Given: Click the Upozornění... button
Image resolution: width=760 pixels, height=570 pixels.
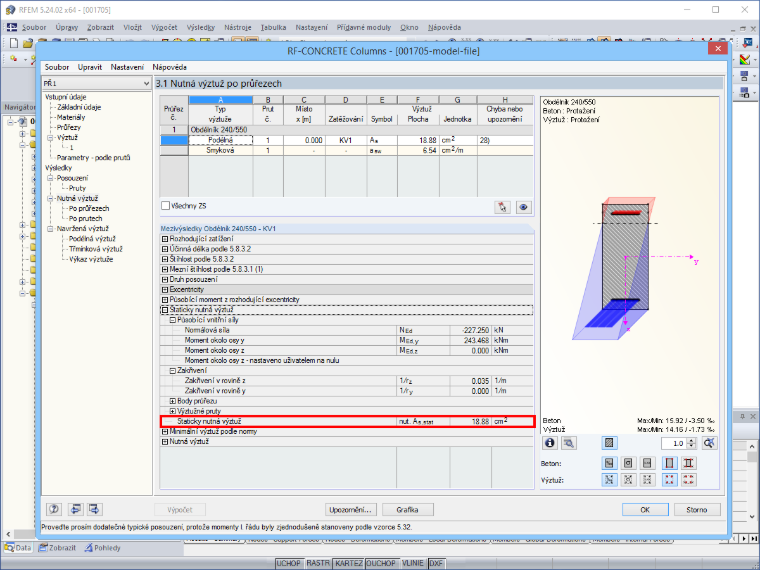Looking at the screenshot, I should [350, 510].
